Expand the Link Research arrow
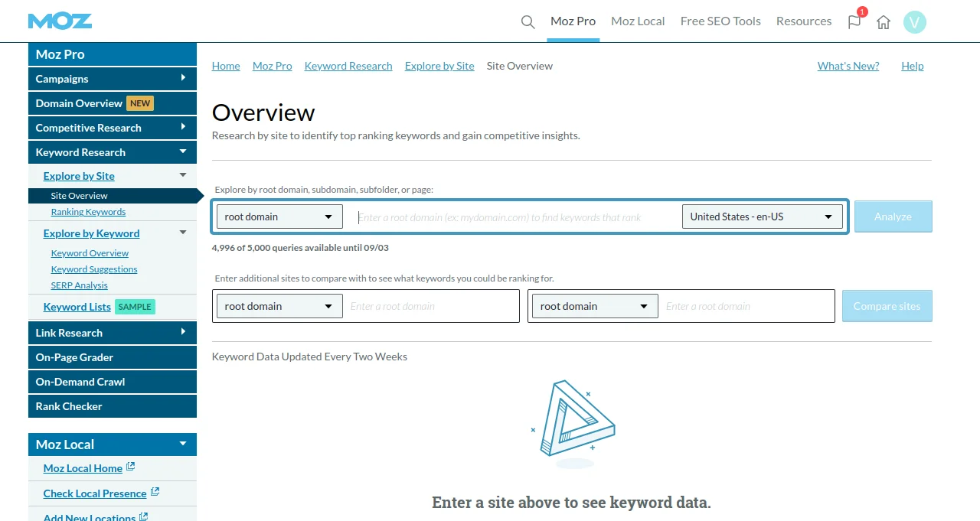The image size is (980, 521). (x=183, y=332)
